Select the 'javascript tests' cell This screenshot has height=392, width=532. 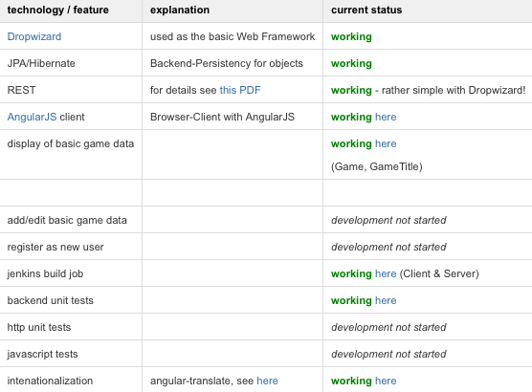(x=71, y=354)
